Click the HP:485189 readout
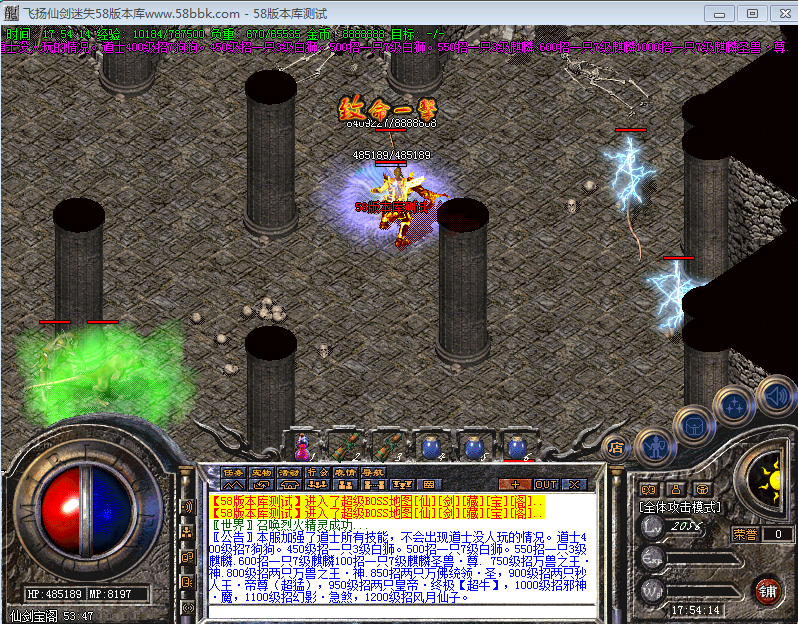Screen dimensions: 798x624 (x=54, y=594)
